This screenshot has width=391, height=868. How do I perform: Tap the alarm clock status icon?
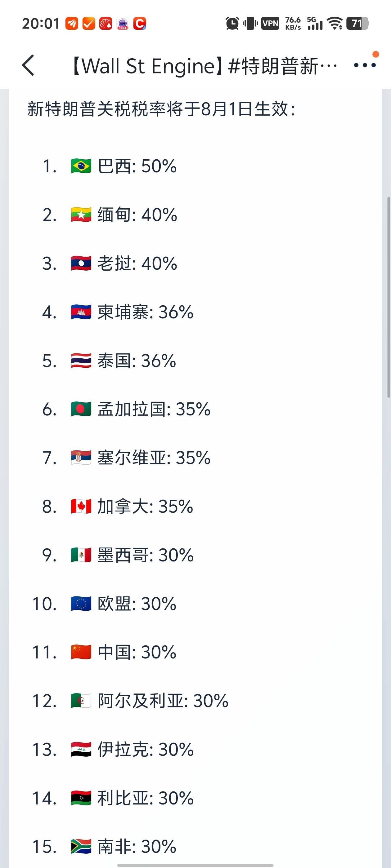pyautogui.click(x=232, y=23)
